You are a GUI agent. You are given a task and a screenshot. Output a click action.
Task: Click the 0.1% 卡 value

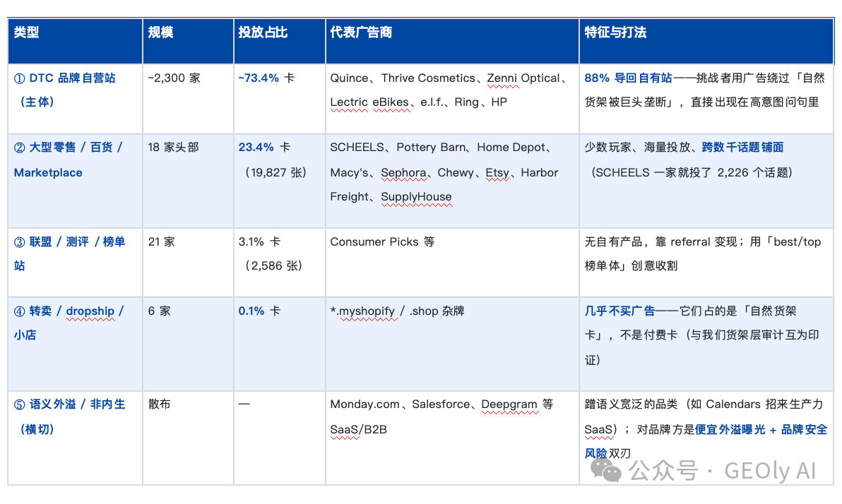[x=259, y=311]
